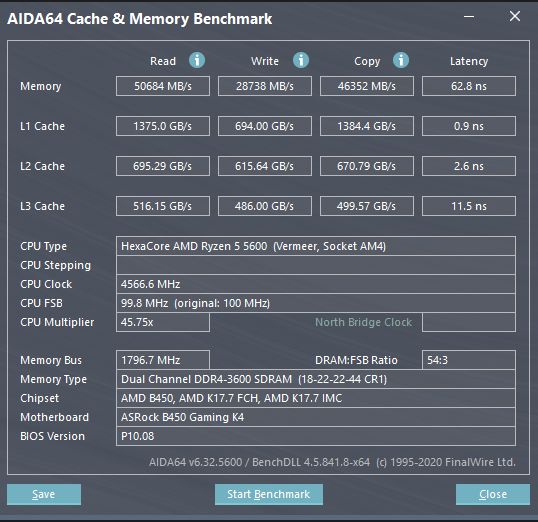
Task: Click the CPU Clock 4566.6 MHz field
Action: (316, 284)
